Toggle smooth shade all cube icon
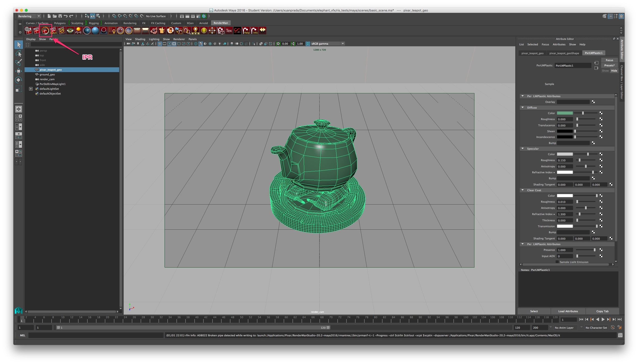 (201, 44)
